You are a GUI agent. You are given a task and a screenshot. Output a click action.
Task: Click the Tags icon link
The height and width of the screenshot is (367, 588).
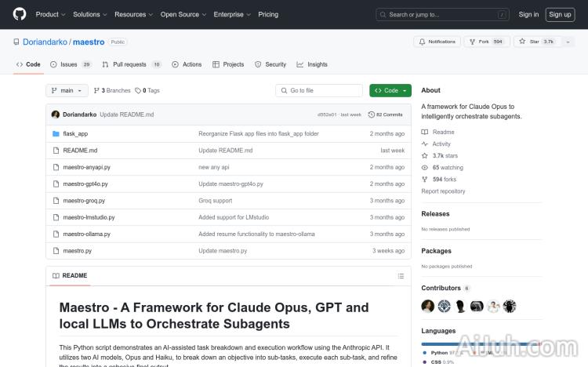147,91
